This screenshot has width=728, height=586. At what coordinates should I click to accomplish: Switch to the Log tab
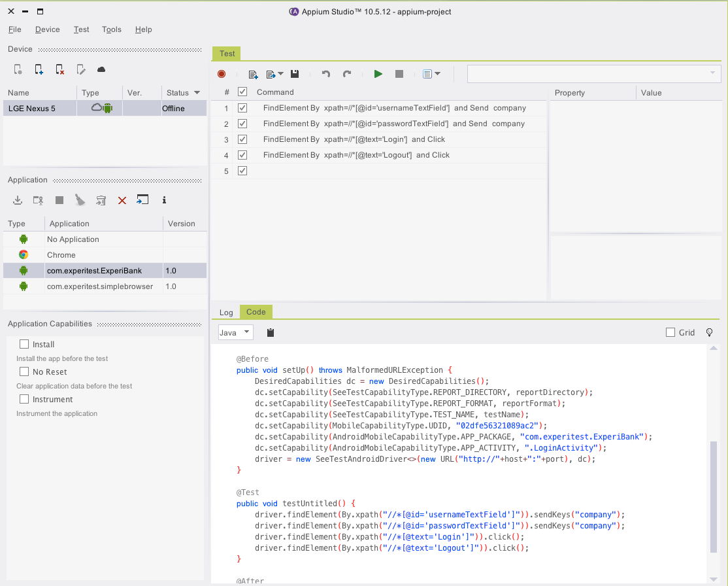click(226, 312)
